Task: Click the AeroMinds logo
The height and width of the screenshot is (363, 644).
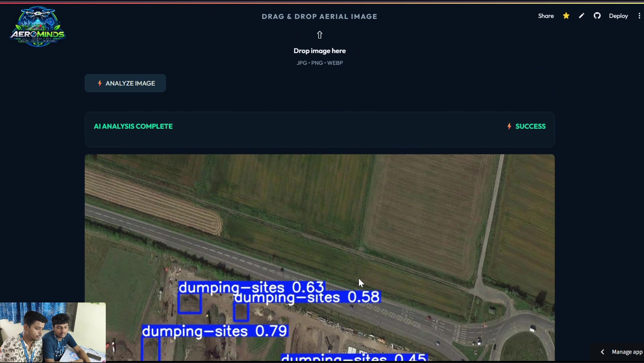Action: coord(38,27)
